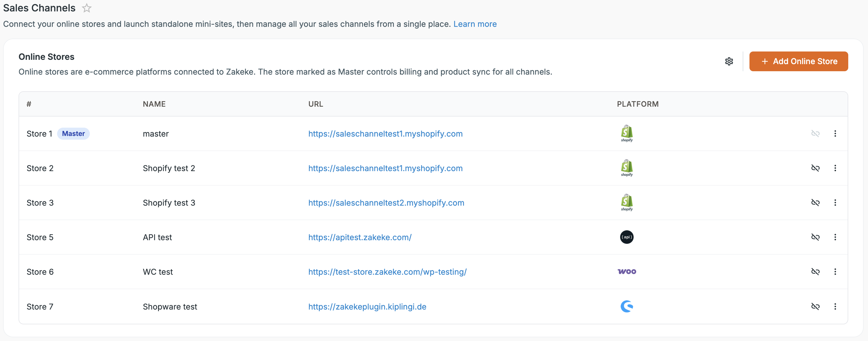The image size is (868, 341).
Task: Click the store name 'Shopware test'
Action: [170, 307]
